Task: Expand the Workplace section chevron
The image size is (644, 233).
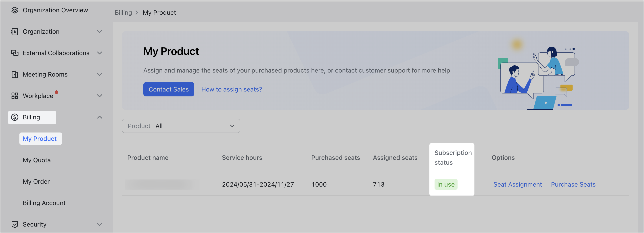Action: [x=100, y=96]
